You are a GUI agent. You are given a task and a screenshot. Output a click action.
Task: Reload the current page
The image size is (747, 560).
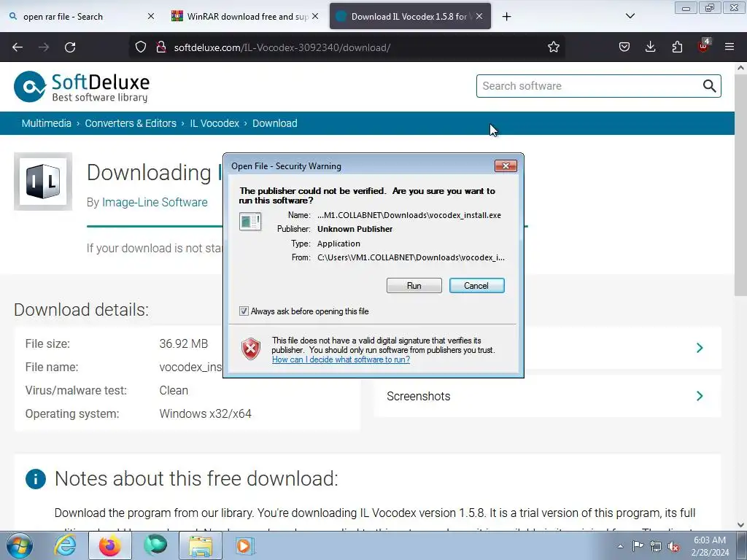tap(70, 47)
